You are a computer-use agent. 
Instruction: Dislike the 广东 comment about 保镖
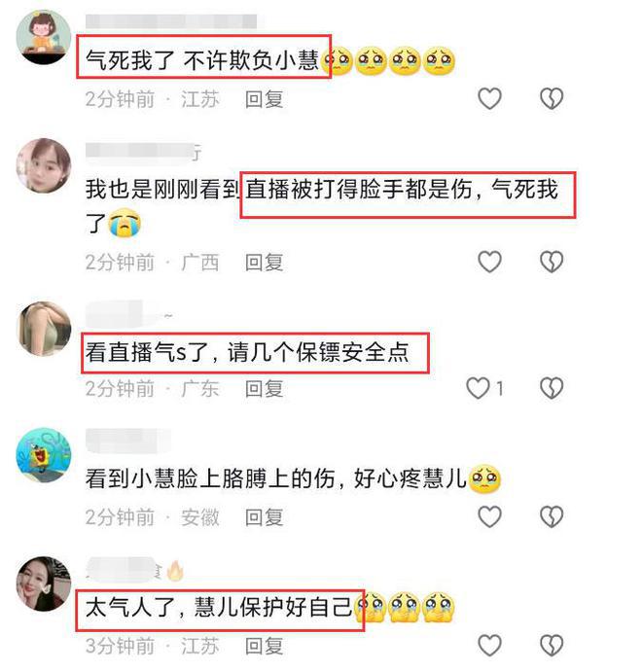click(552, 388)
